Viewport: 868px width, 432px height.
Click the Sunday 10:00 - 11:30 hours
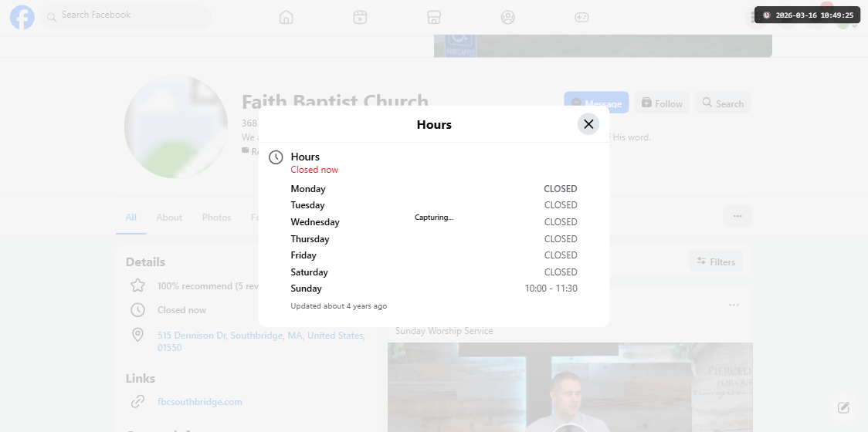point(551,289)
